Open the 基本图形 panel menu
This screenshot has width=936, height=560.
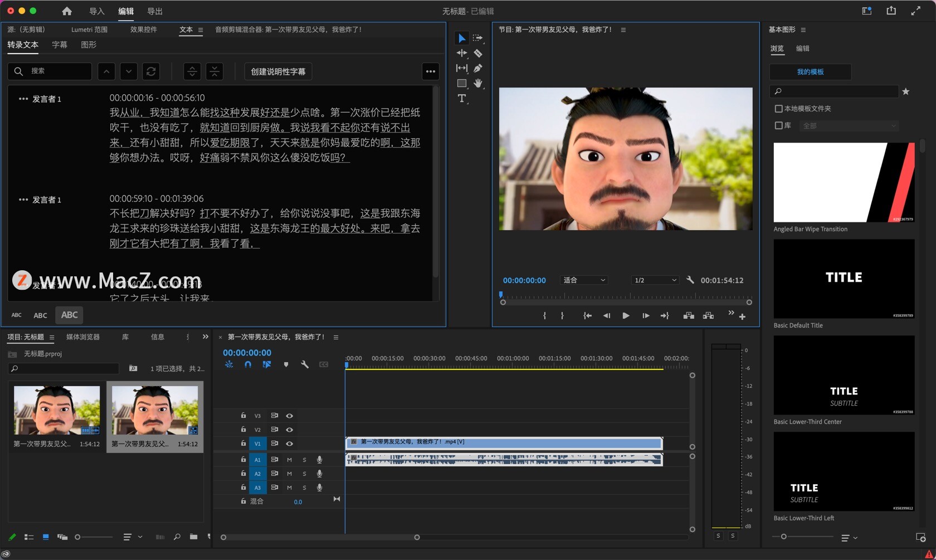(803, 30)
